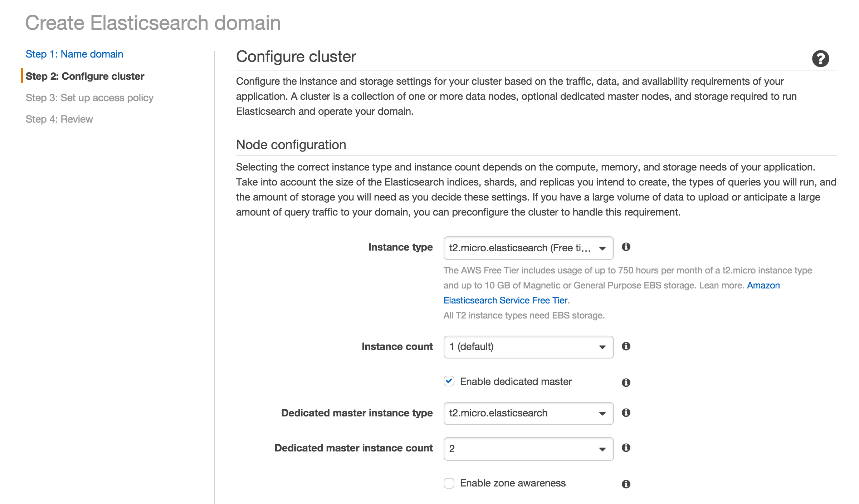
Task: Click the Enable dedicated master label
Action: (516, 382)
